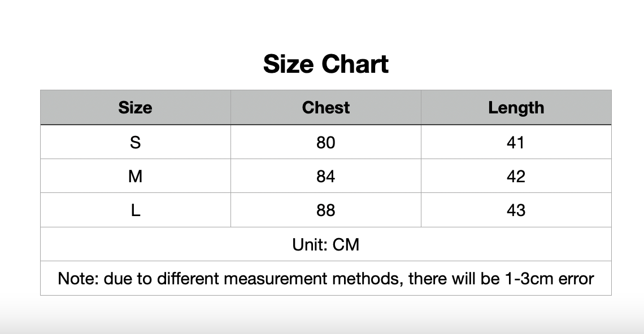Click the "Unit:" label text
This screenshot has height=334, width=644.
pos(310,245)
